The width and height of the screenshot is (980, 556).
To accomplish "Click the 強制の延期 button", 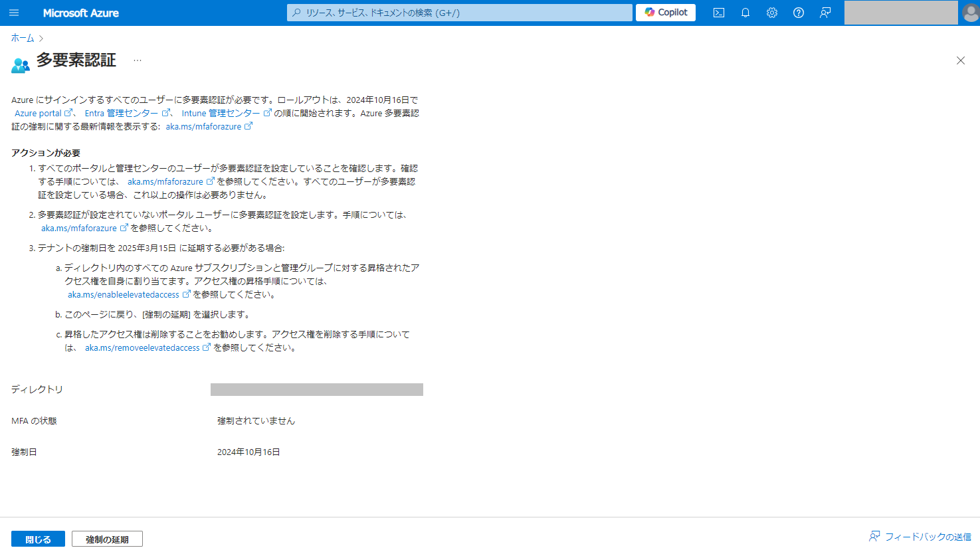I will (107, 538).
